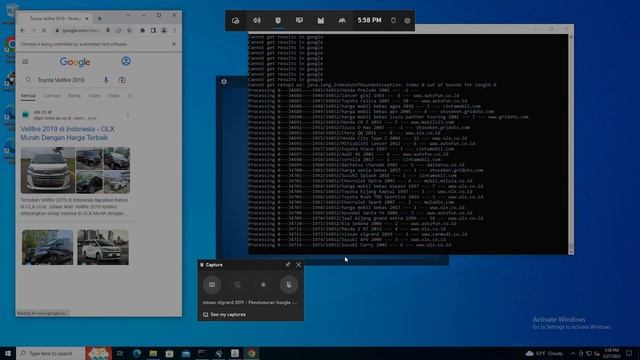
Task: Open the Xbox Social widget
Action: pyautogui.click(x=342, y=20)
